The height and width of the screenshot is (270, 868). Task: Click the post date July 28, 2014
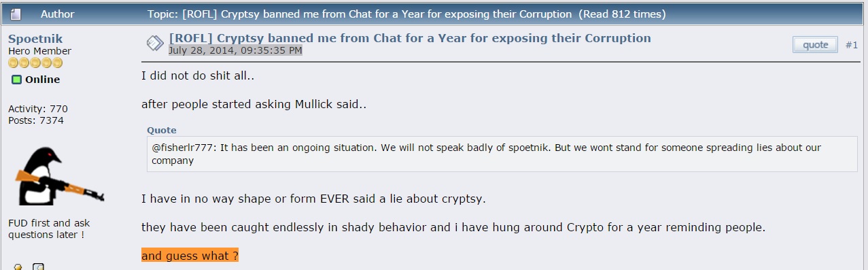click(235, 50)
